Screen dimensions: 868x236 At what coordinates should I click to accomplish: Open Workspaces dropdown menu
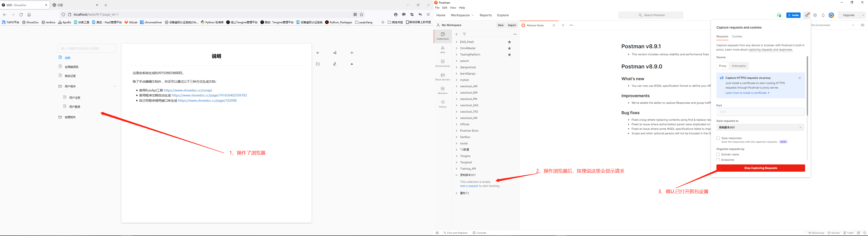click(462, 15)
